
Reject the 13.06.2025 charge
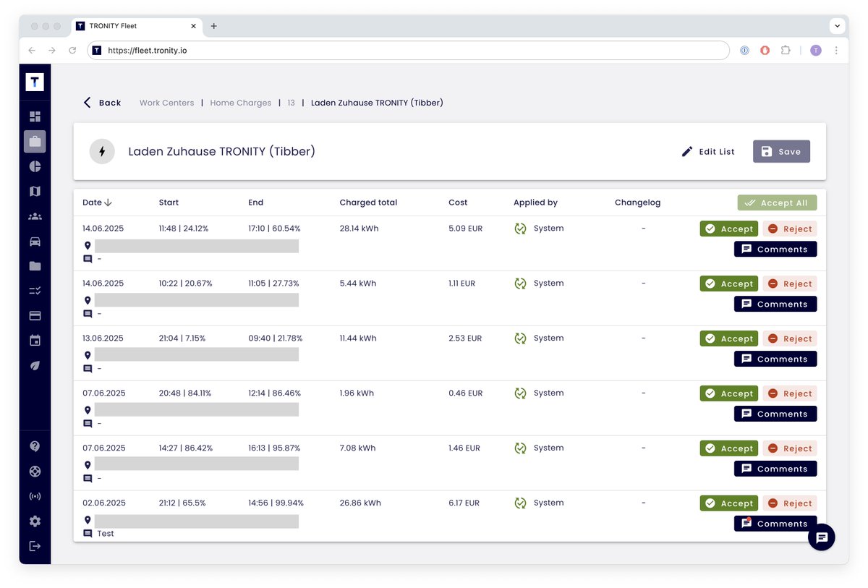(789, 338)
